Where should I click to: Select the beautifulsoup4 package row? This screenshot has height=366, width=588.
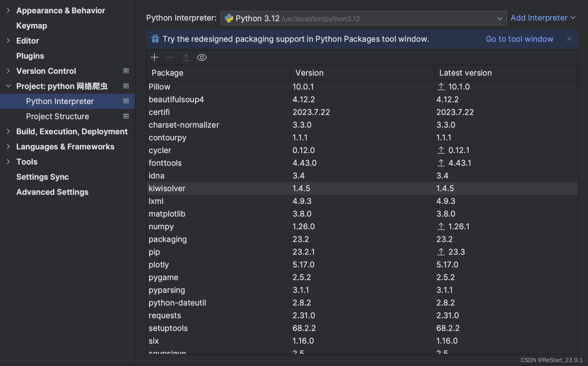click(x=362, y=99)
